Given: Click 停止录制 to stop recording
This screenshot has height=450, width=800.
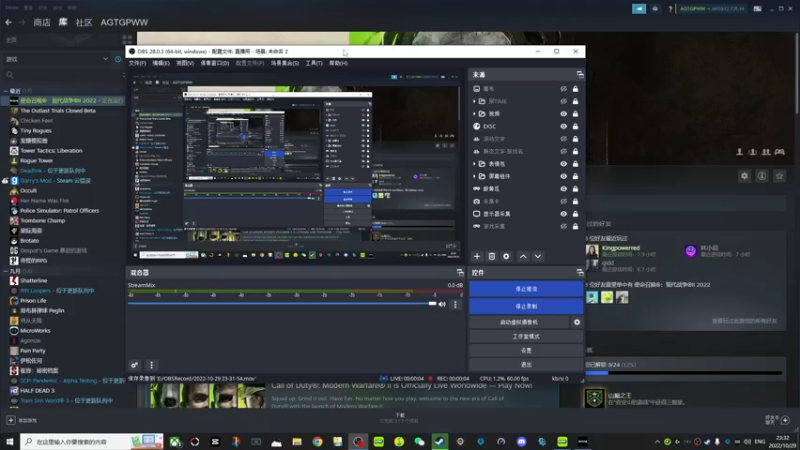Looking at the screenshot, I should (x=526, y=306).
